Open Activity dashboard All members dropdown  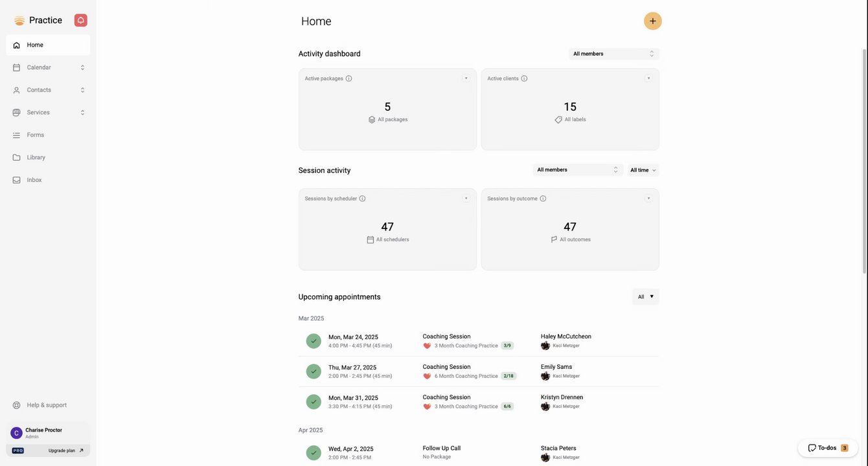613,54
